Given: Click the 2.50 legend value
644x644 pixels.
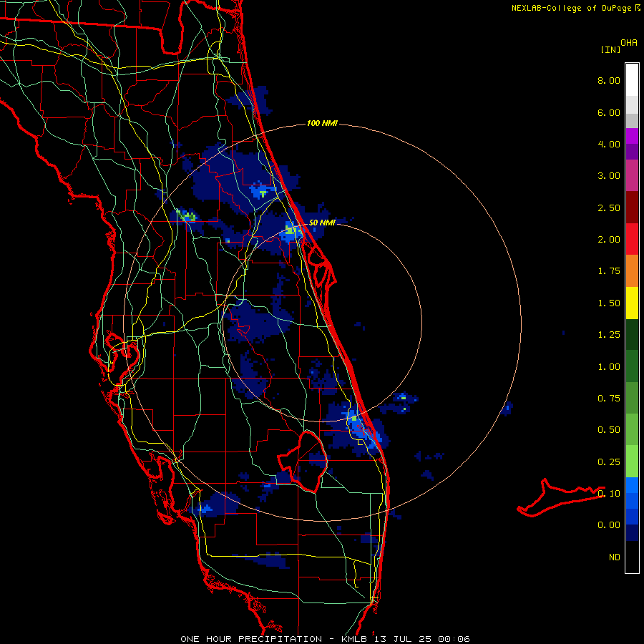Looking at the screenshot, I should pyautogui.click(x=609, y=208).
